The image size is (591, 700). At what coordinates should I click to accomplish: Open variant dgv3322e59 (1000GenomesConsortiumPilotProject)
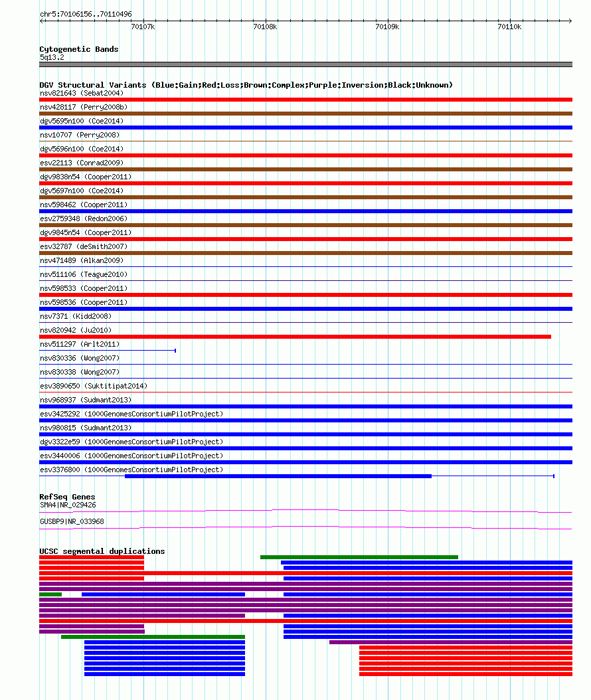(131, 442)
